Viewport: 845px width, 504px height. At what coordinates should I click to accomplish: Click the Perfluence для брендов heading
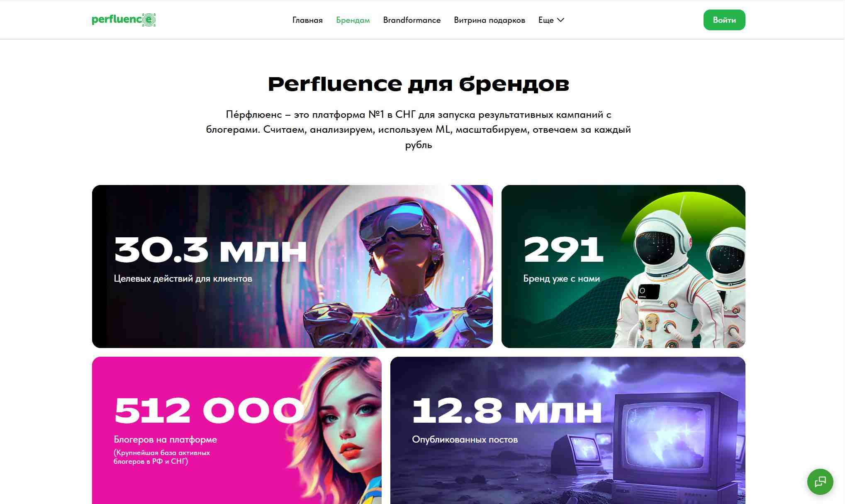pos(419,84)
